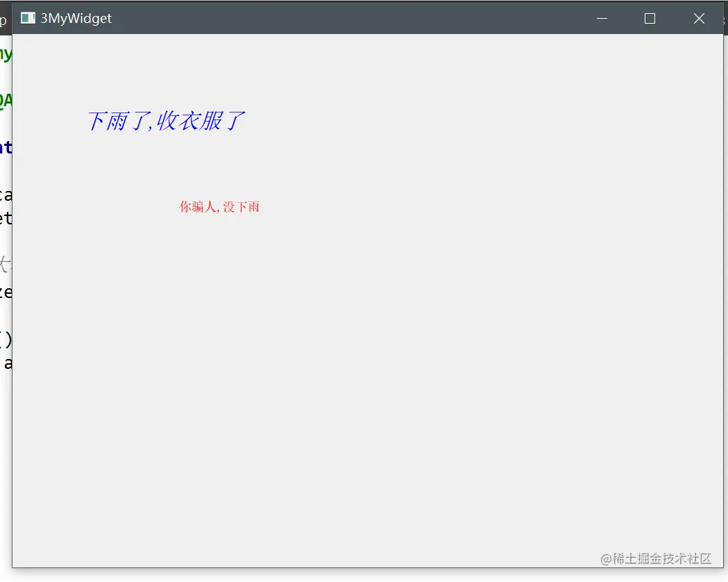
Task: Click the maximize icon in the title bar
Action: pyautogui.click(x=650, y=19)
